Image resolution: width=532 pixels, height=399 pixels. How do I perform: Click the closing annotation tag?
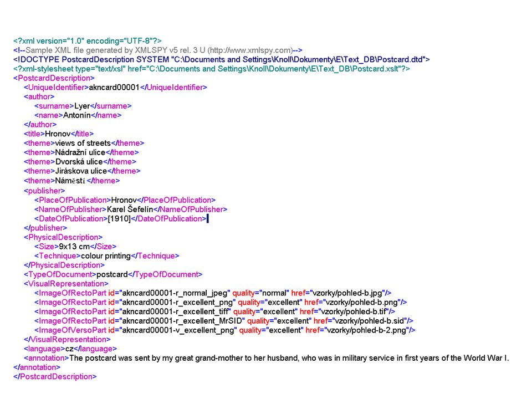point(37,367)
